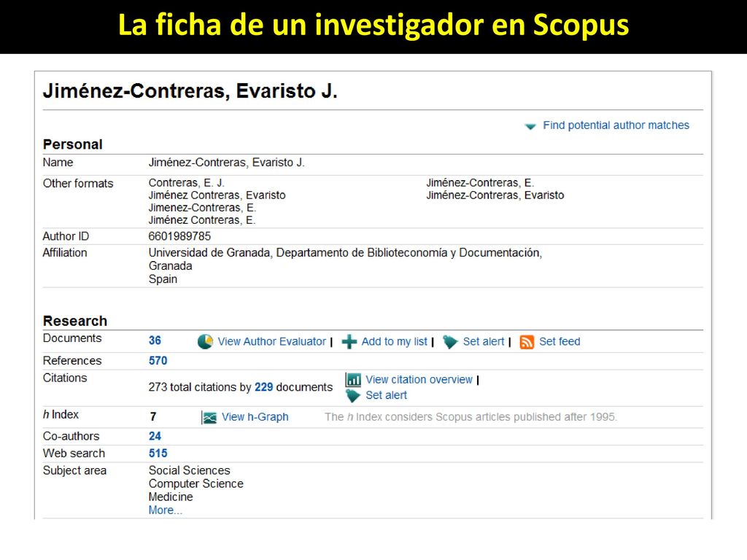This screenshot has width=747, height=560.
Task: Open the 570 references count link
Action: 158,360
